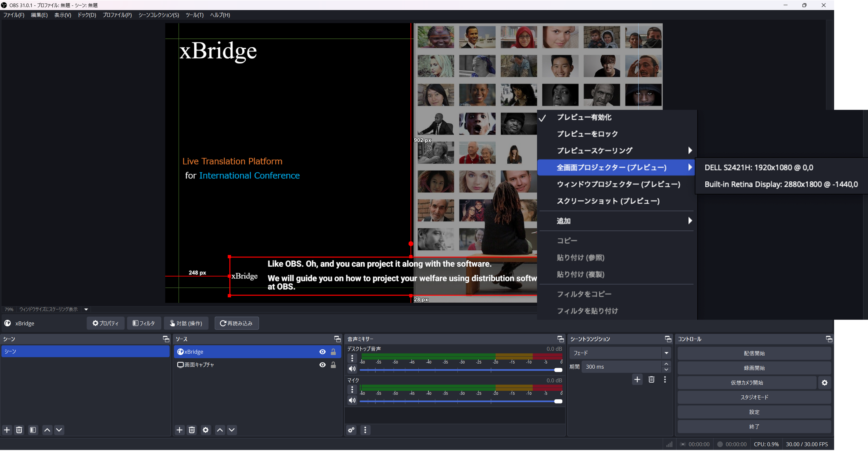Add a new source with plus icon

pyautogui.click(x=180, y=430)
